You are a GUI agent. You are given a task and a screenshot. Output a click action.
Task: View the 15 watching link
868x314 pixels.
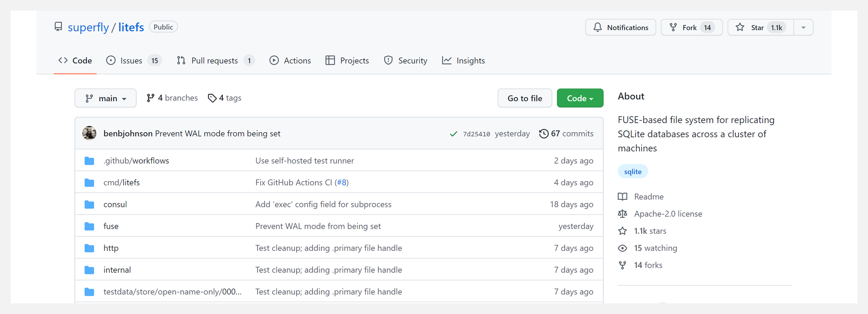click(x=656, y=248)
